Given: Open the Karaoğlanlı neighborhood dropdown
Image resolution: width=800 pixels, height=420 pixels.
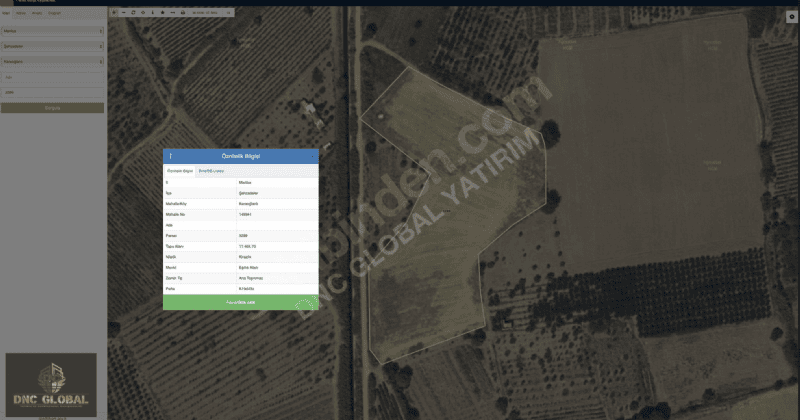Looking at the screenshot, I should pos(53,62).
